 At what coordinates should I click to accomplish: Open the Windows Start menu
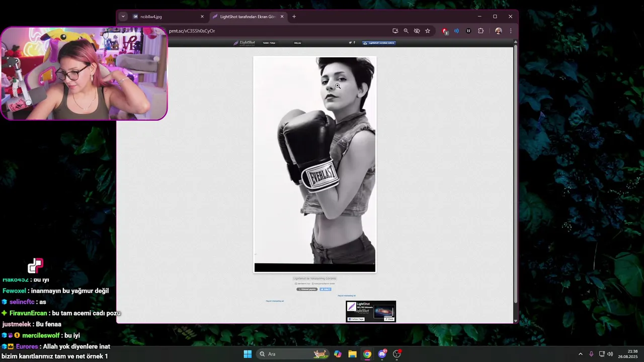(x=248, y=354)
